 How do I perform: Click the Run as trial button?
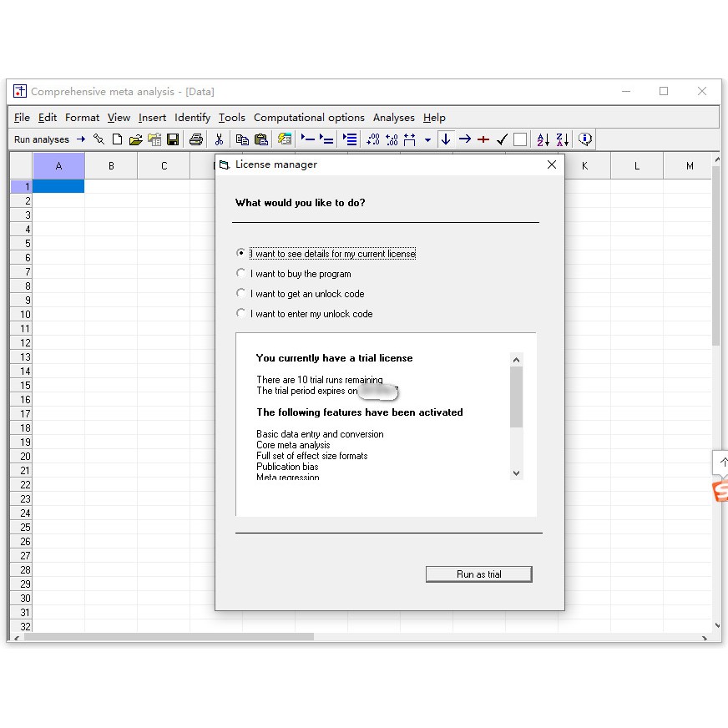point(478,574)
